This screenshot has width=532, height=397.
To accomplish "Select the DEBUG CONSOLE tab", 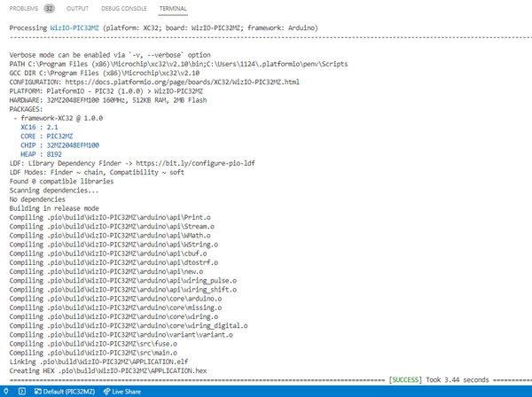I will coord(124,9).
